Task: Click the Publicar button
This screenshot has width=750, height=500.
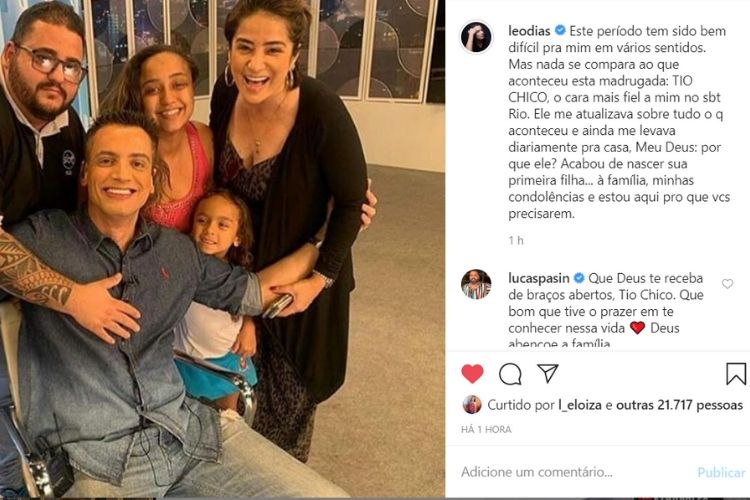Action: pyautogui.click(x=721, y=473)
